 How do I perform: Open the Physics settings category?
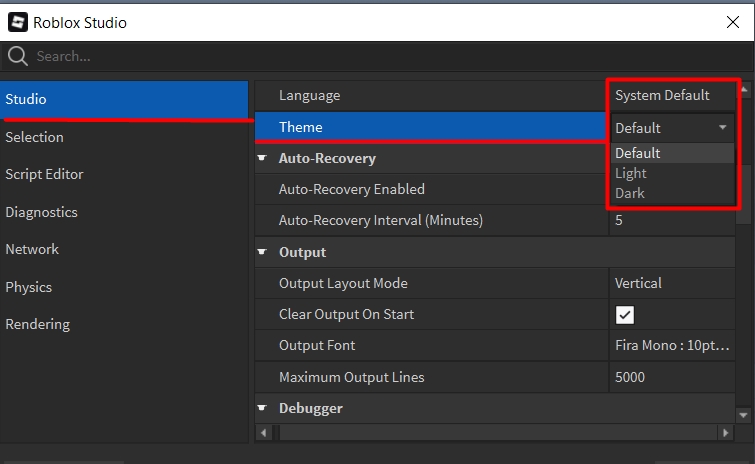coord(124,287)
